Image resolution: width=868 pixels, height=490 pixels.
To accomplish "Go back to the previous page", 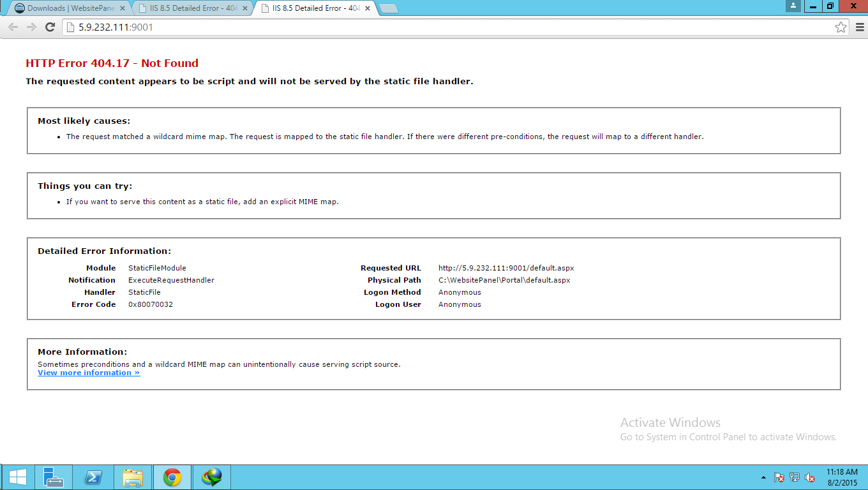I will click(13, 27).
